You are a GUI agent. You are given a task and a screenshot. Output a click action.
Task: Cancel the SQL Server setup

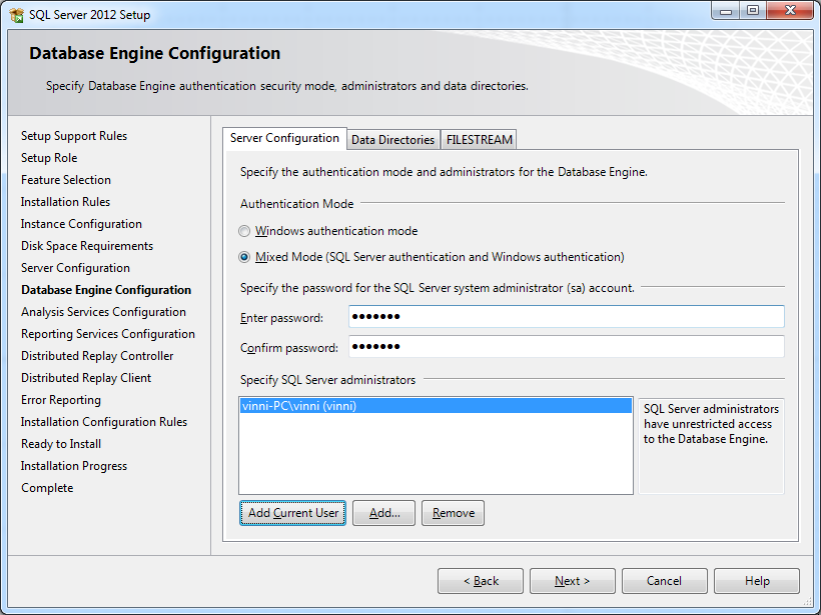[664, 581]
